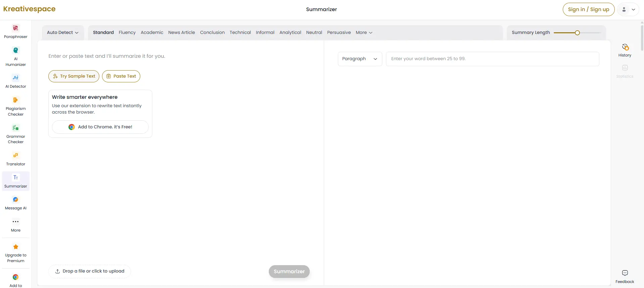This screenshot has width=644, height=288.
Task: Click the Paste Text button
Action: point(121,76)
